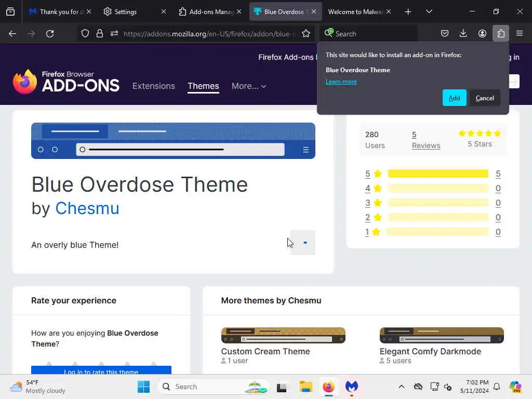Focus the Firefox search box
This screenshot has height=399, width=532.
point(368,34)
